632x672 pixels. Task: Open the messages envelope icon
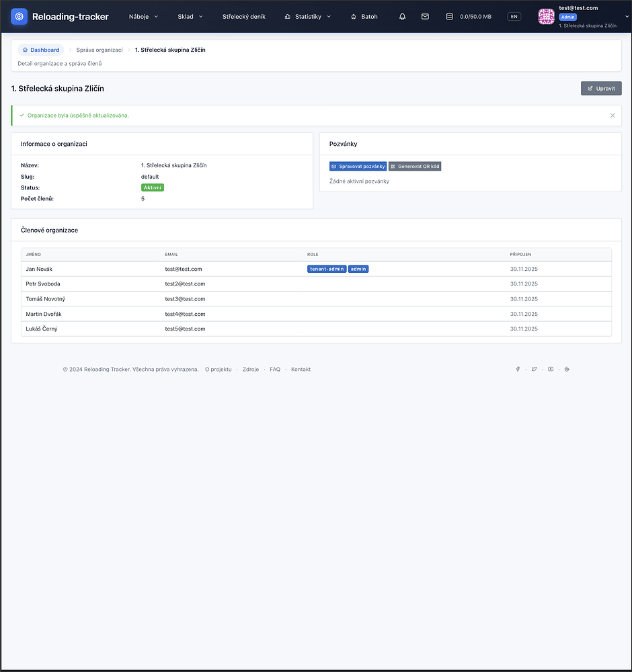click(x=425, y=17)
